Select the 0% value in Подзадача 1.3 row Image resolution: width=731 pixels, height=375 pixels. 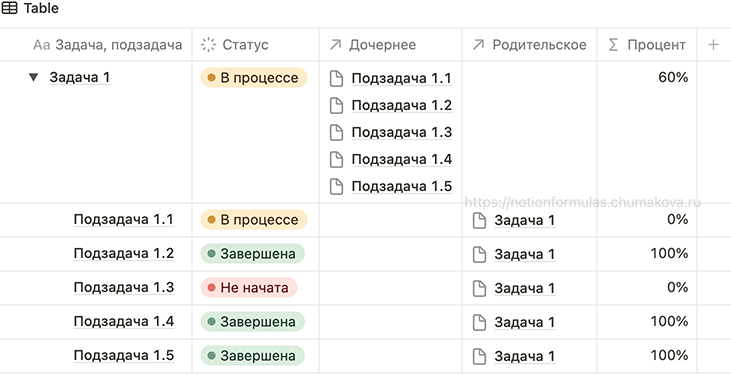tap(678, 287)
